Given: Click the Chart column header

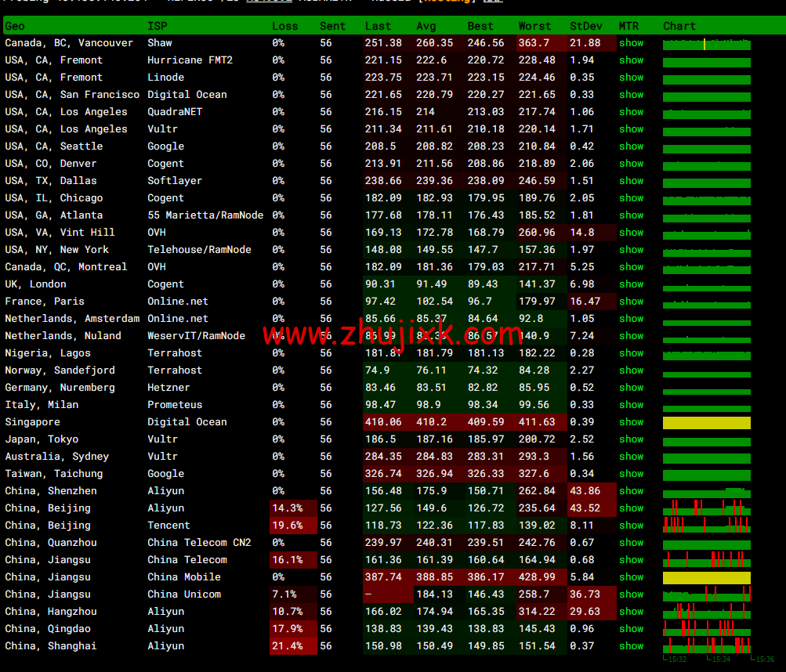Looking at the screenshot, I should pos(679,26).
